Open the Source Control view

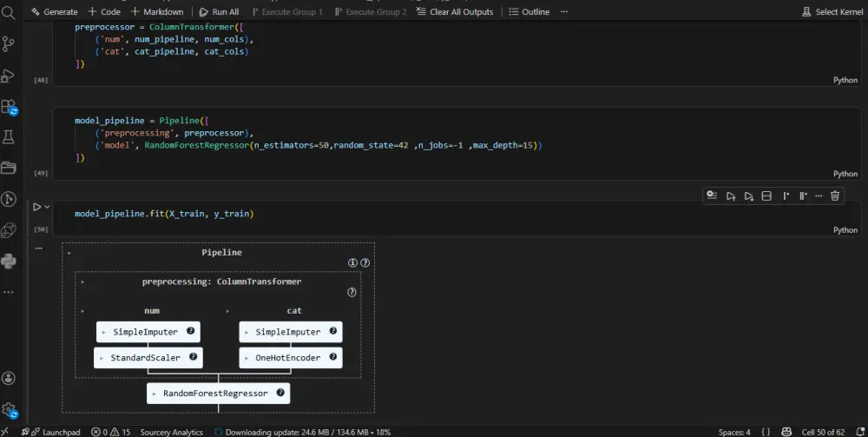(x=9, y=43)
